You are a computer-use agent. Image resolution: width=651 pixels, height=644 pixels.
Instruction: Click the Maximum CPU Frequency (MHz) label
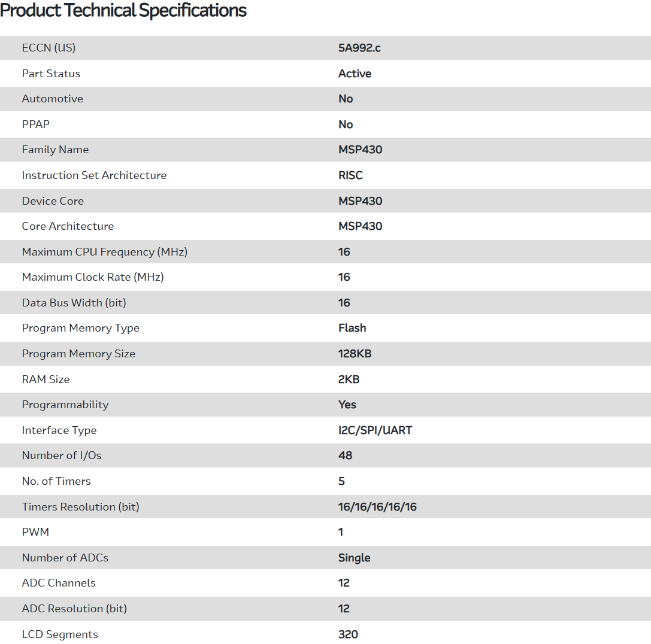[104, 252]
